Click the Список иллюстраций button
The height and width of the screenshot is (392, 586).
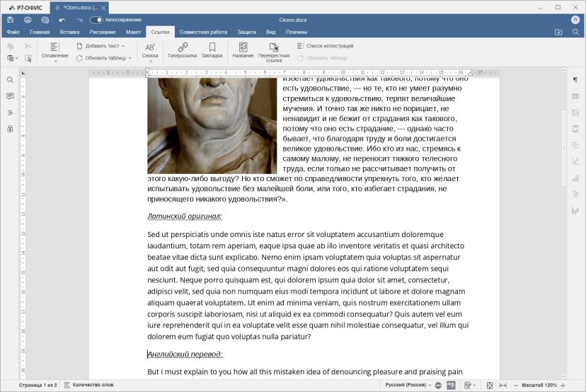point(326,46)
